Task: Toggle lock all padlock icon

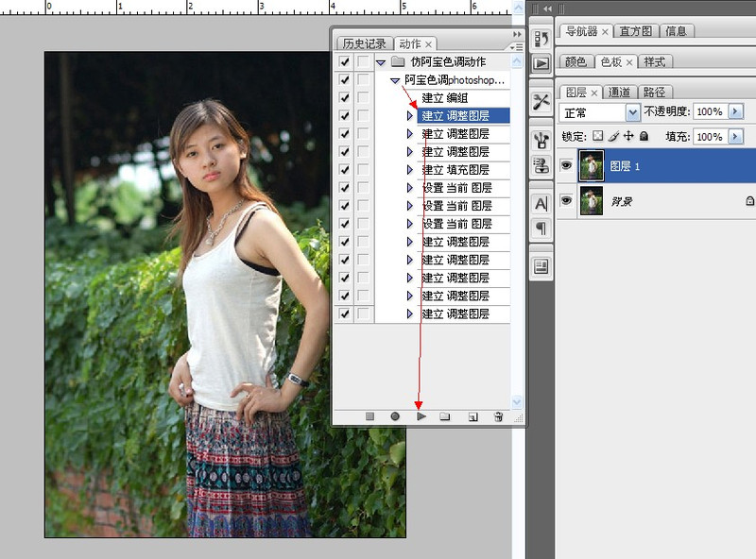Action: pyautogui.click(x=644, y=136)
